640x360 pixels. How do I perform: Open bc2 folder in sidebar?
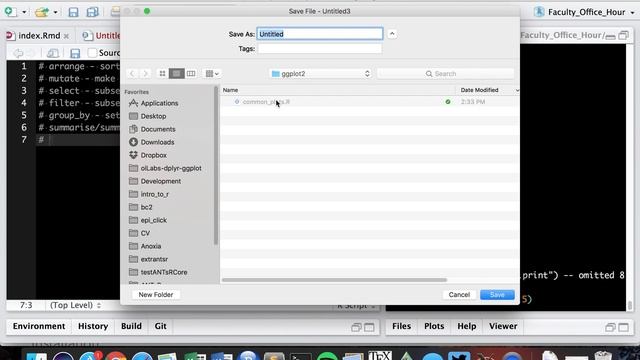pyautogui.click(x=146, y=207)
